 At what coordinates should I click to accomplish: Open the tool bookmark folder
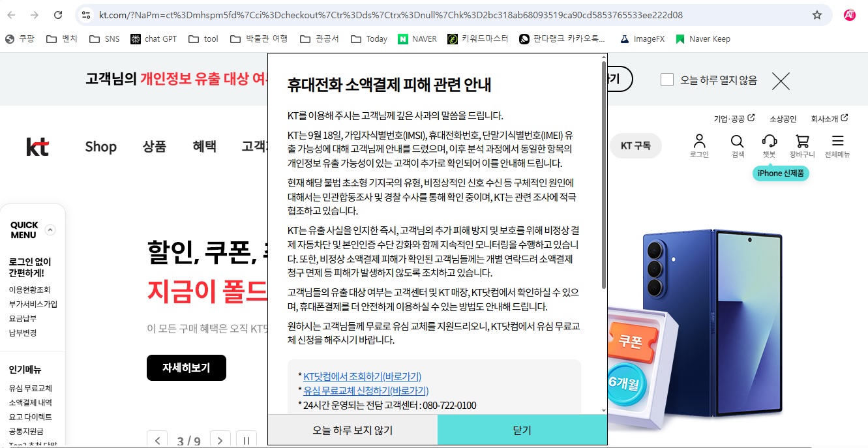pos(203,39)
